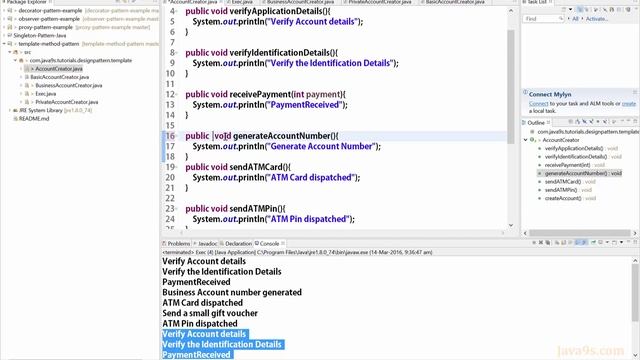Open the Exec.java editor tab
This screenshot has height=360, width=640.
pyautogui.click(x=242, y=2)
